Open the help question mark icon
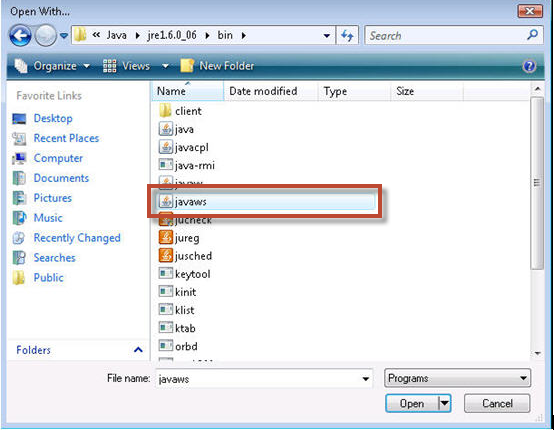This screenshot has width=554, height=430. 529,66
